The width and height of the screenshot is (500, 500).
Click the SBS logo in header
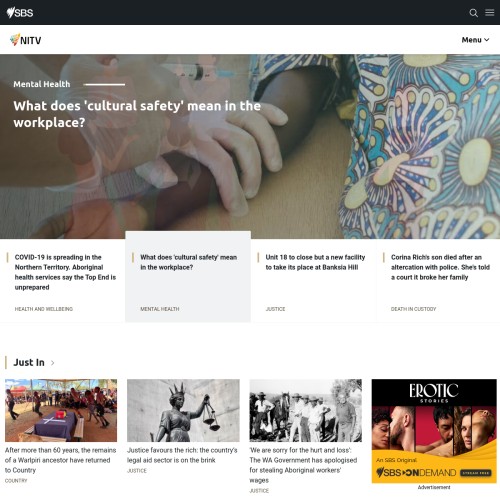pyautogui.click(x=20, y=13)
